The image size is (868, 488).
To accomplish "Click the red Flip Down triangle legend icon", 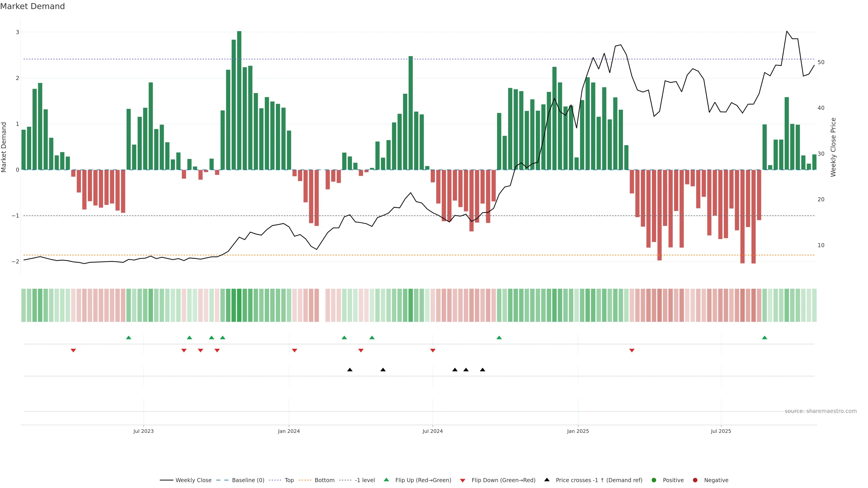I will click(x=463, y=480).
